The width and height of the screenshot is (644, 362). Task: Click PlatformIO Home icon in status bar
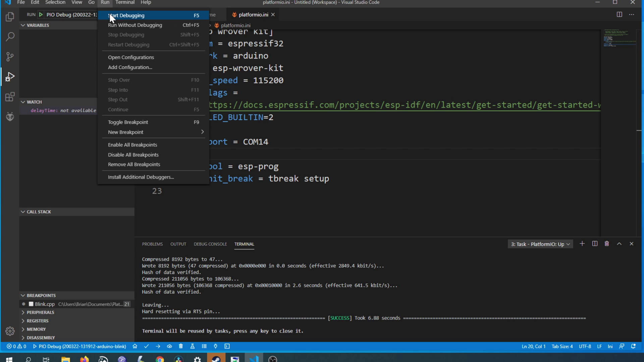coord(135,346)
